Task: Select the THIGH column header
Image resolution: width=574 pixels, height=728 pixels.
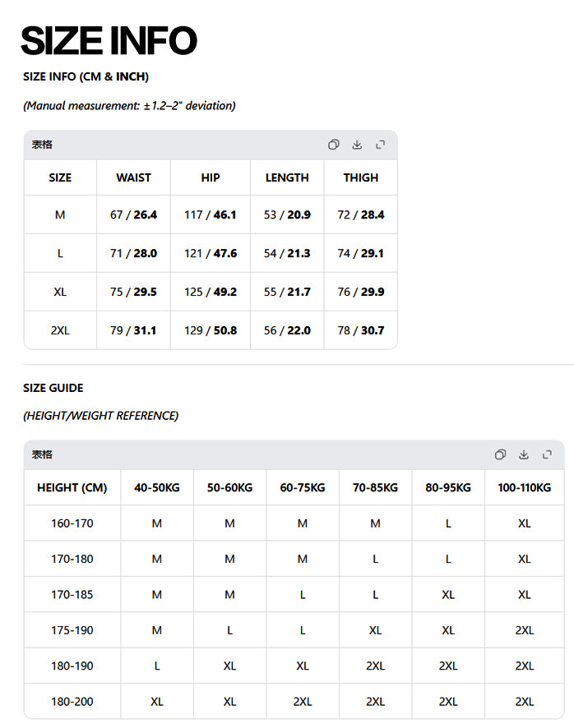Action: pos(361,177)
